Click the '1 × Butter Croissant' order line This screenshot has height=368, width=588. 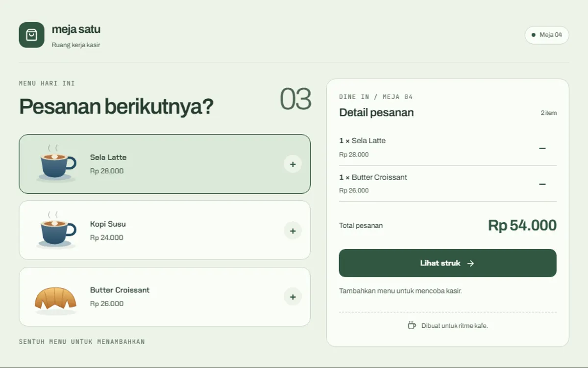click(373, 177)
